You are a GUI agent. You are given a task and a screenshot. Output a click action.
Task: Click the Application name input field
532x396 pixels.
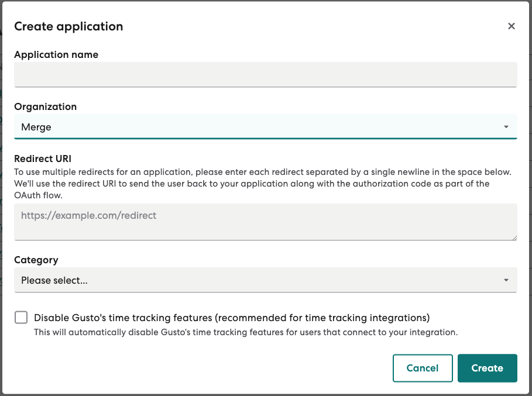pos(265,75)
